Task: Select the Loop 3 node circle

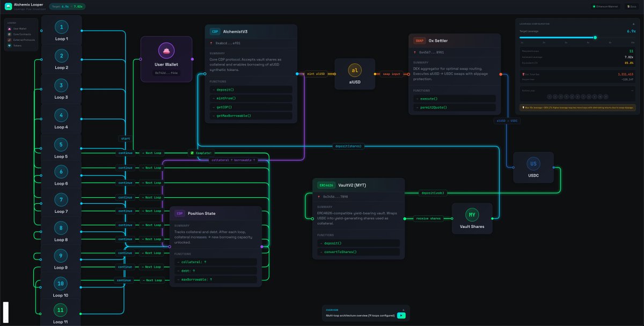Action: 61,86
